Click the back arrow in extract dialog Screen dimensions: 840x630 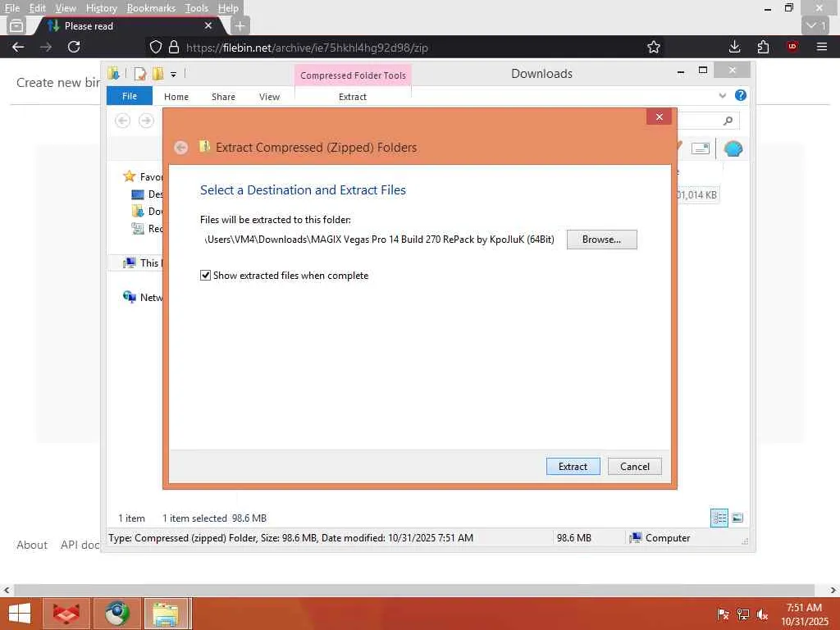tap(181, 148)
